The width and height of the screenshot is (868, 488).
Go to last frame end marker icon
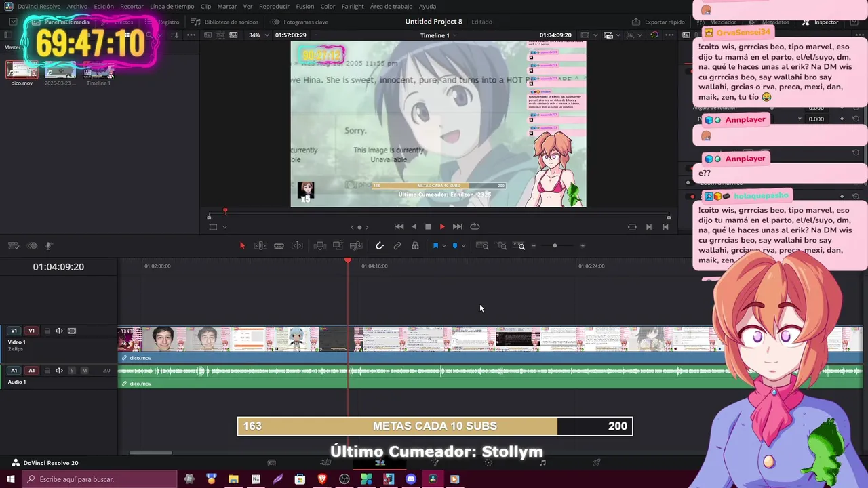(x=665, y=227)
